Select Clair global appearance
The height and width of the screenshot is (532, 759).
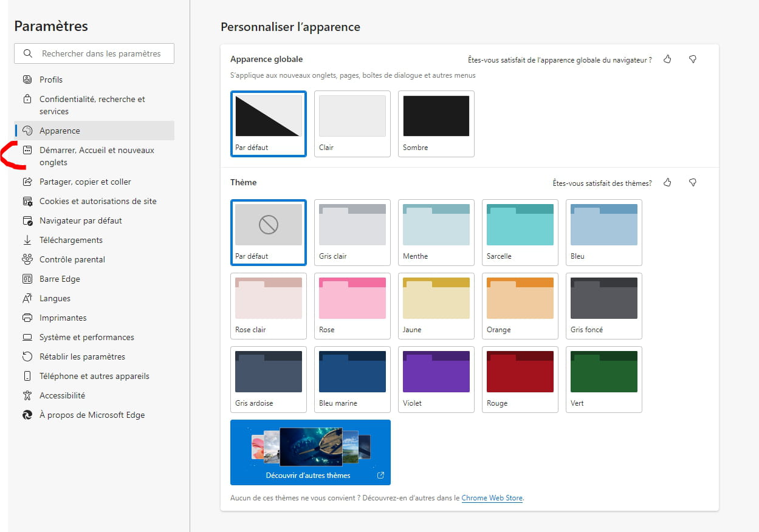coord(352,124)
